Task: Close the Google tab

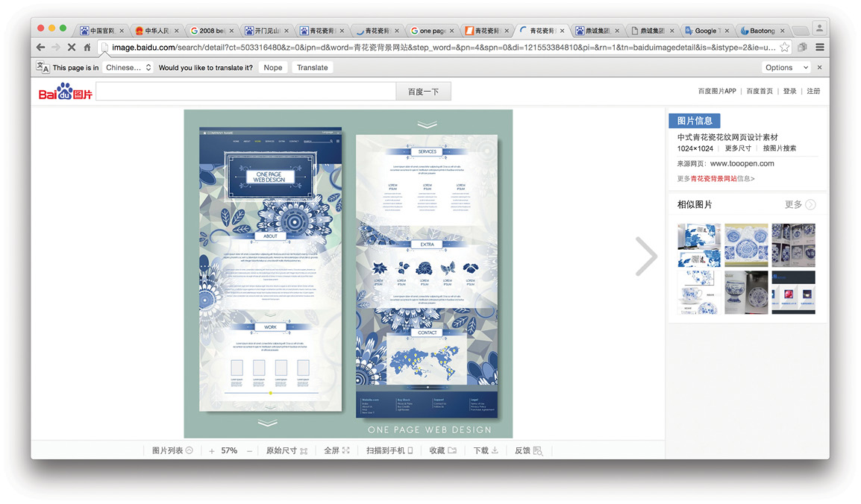Action: (727, 31)
